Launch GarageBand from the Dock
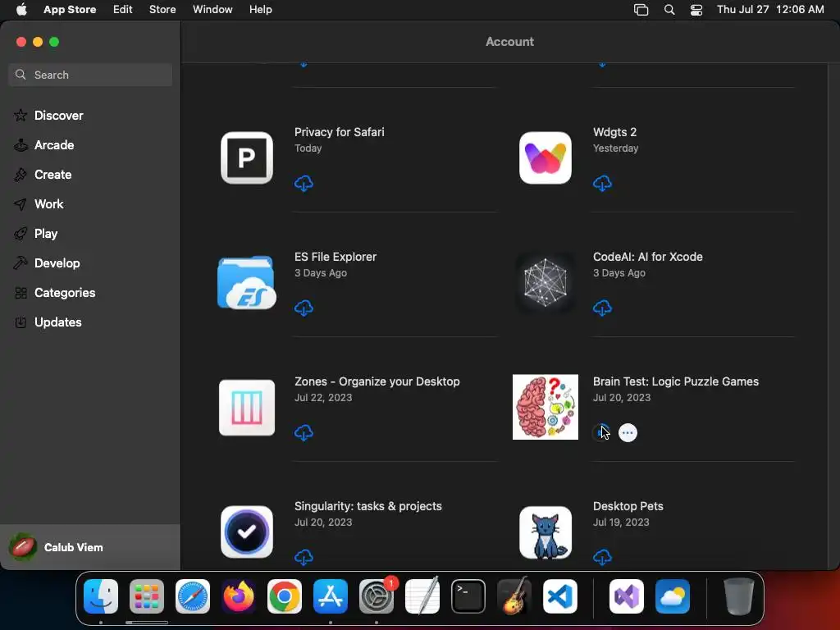Image resolution: width=840 pixels, height=630 pixels. click(x=514, y=596)
